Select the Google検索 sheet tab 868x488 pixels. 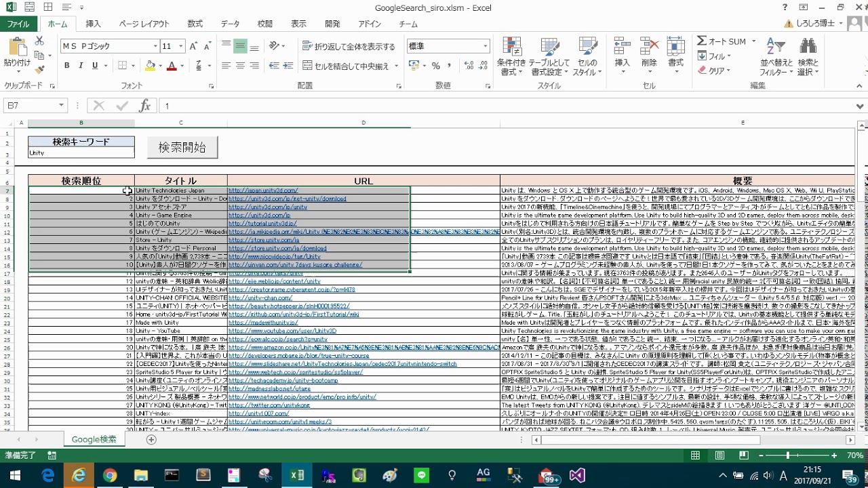click(x=94, y=439)
